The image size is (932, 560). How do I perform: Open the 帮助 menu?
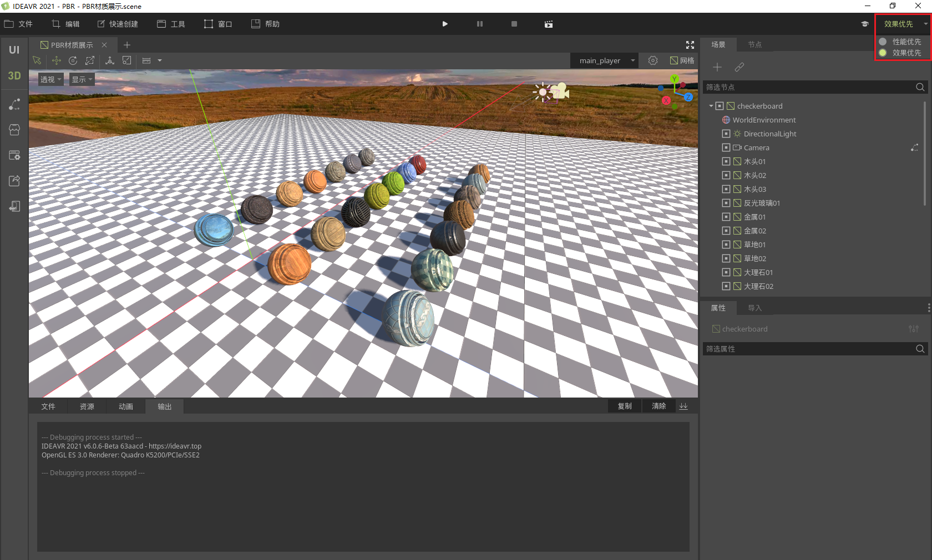pos(265,24)
